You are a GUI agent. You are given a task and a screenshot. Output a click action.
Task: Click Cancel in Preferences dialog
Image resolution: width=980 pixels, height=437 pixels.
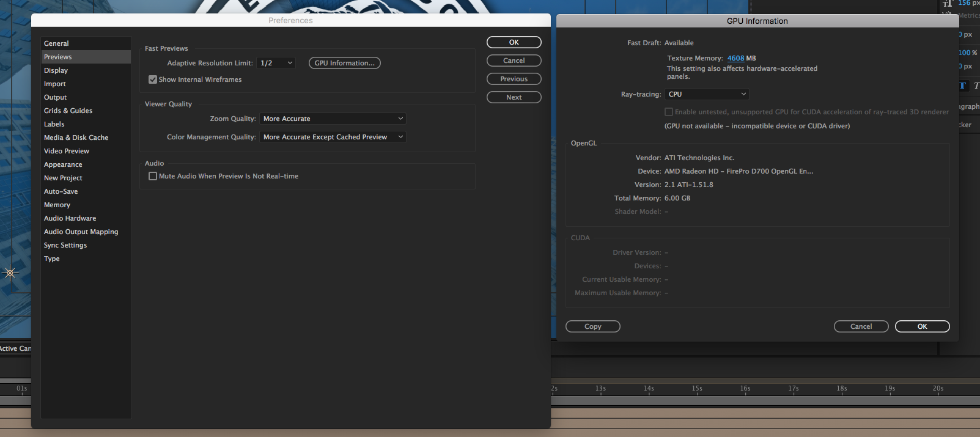click(514, 61)
